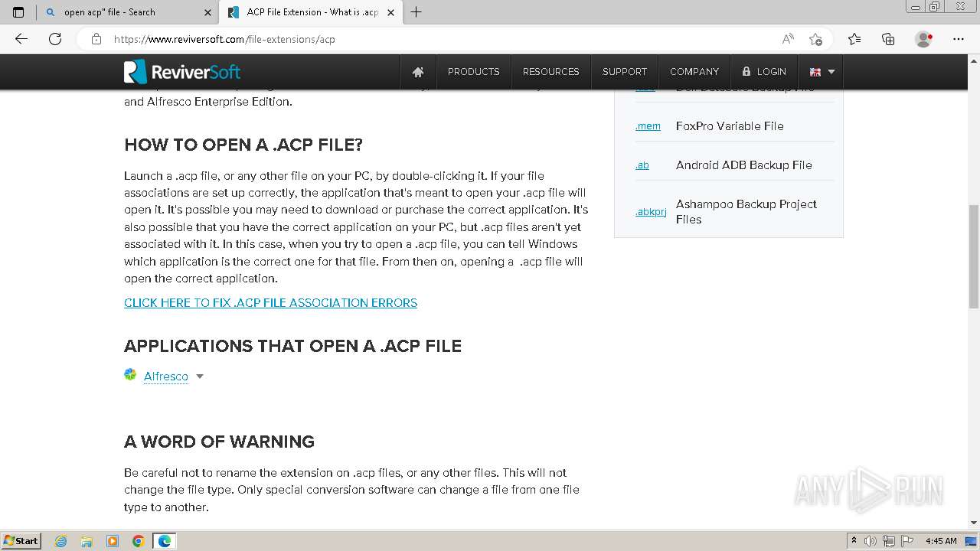Open the Action Center flag icon
The height and width of the screenshot is (551, 980).
(x=907, y=541)
